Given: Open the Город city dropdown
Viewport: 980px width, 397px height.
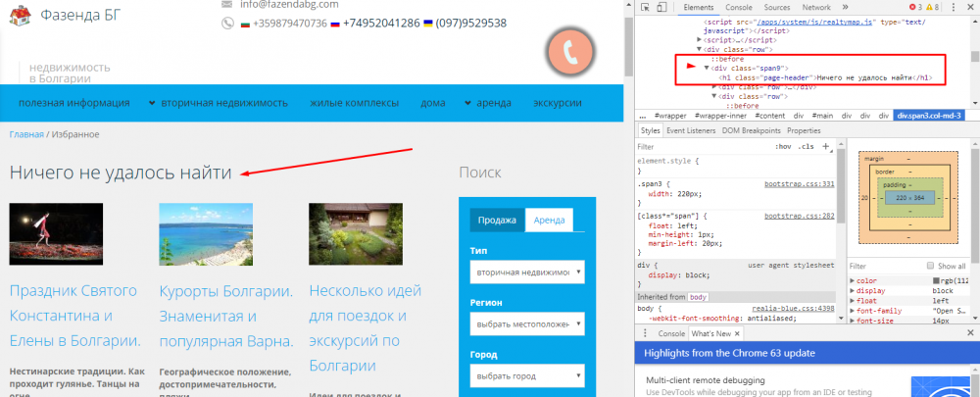Looking at the screenshot, I should pyautogui.click(x=527, y=376).
